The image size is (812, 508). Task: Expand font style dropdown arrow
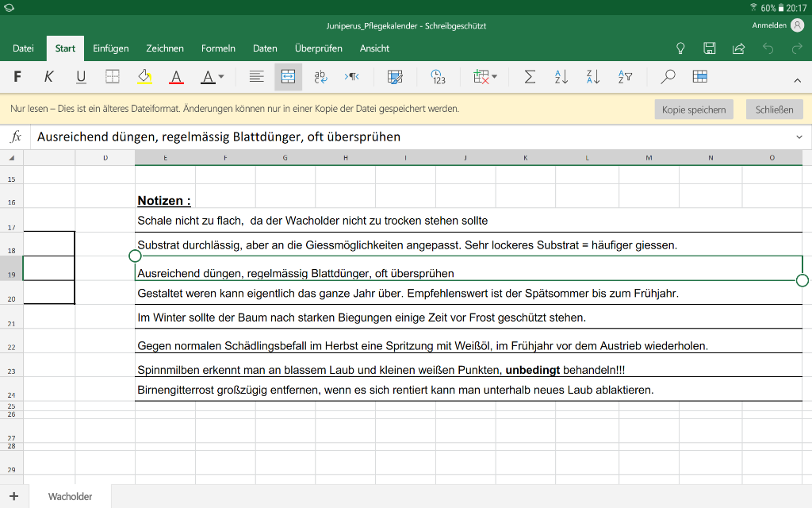click(x=221, y=77)
